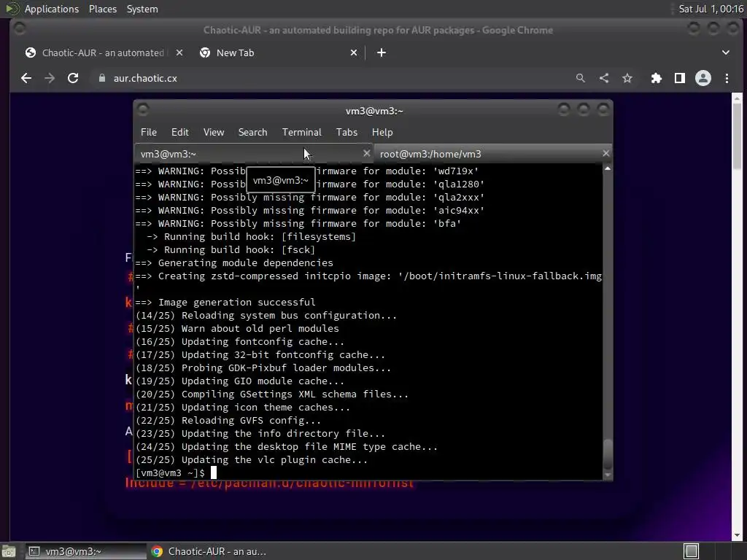Open terminal File menu
Viewport: 747px width, 560px height.
pos(149,132)
